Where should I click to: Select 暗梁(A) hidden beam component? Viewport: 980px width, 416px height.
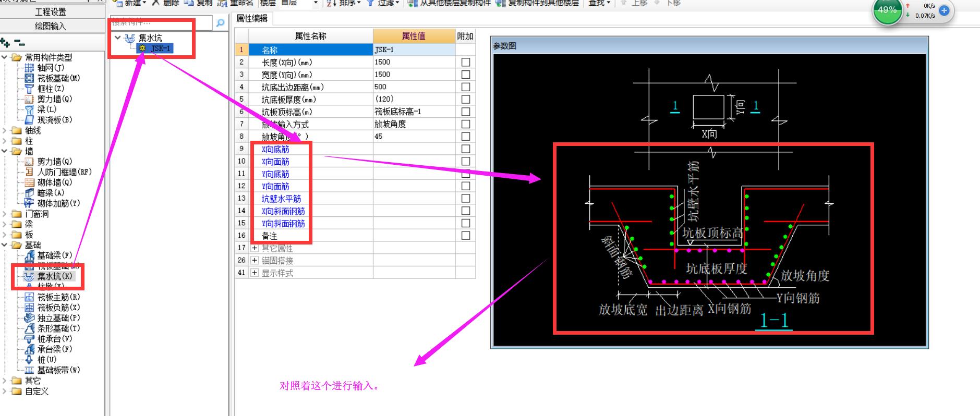(51, 193)
